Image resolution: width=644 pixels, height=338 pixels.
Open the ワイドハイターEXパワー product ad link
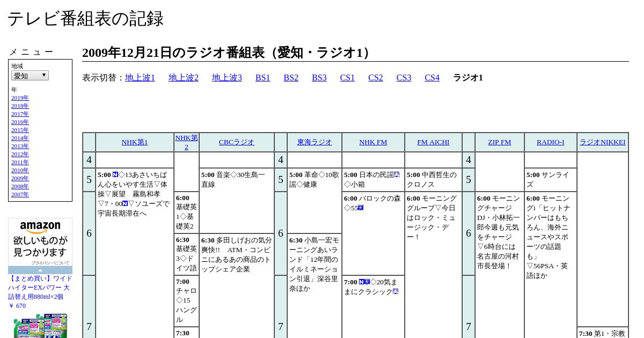40,292
